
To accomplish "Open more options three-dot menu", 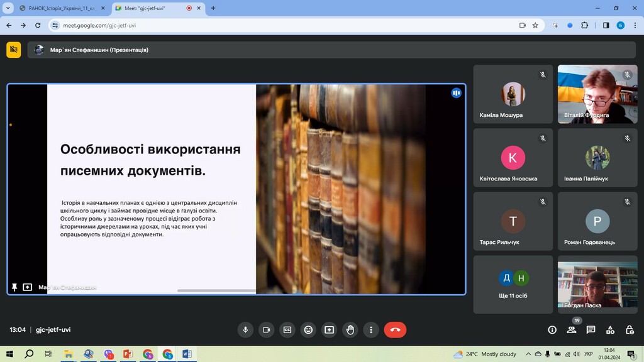I will 371,330.
